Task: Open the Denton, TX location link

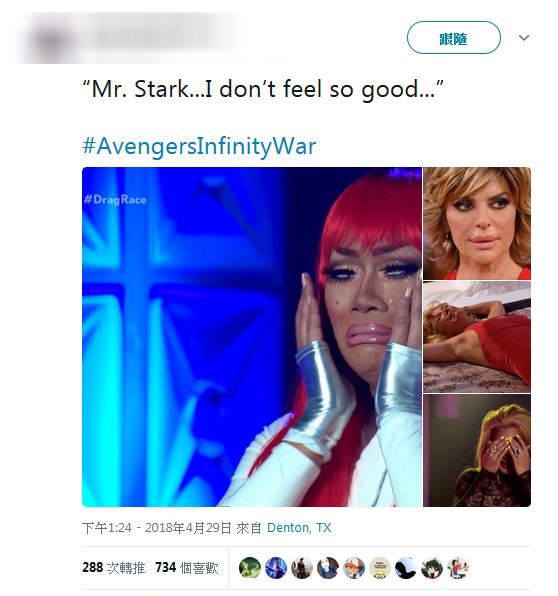Action: 299,528
